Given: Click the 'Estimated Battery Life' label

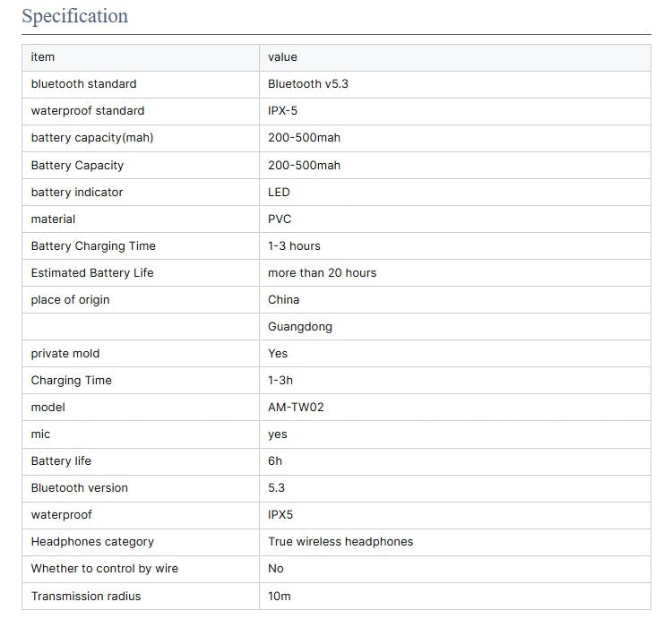Looking at the screenshot, I should (x=92, y=272).
